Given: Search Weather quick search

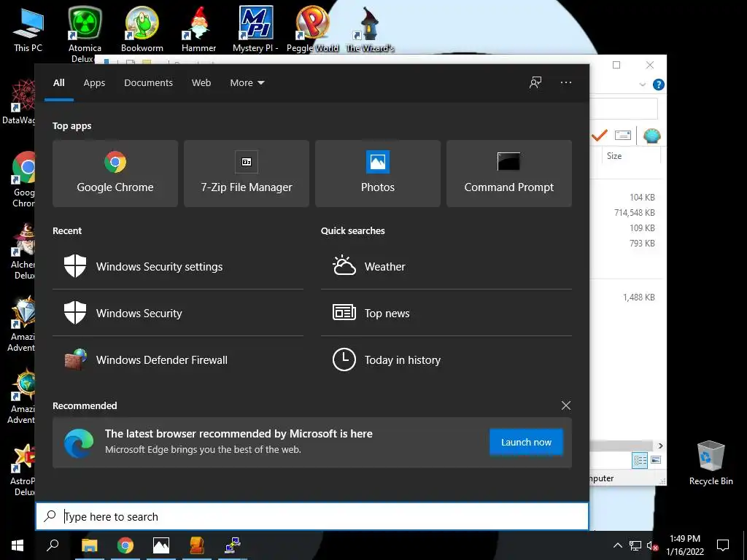Looking at the screenshot, I should click(446, 266).
